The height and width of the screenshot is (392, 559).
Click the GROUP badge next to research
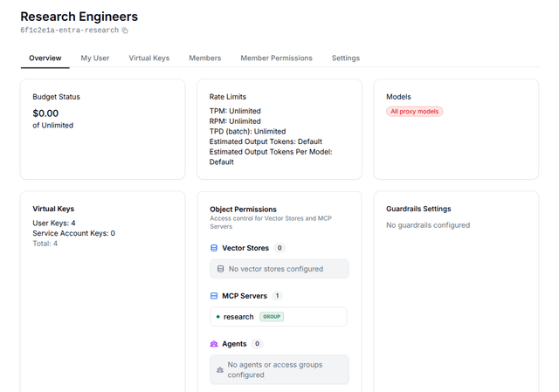[x=272, y=316]
